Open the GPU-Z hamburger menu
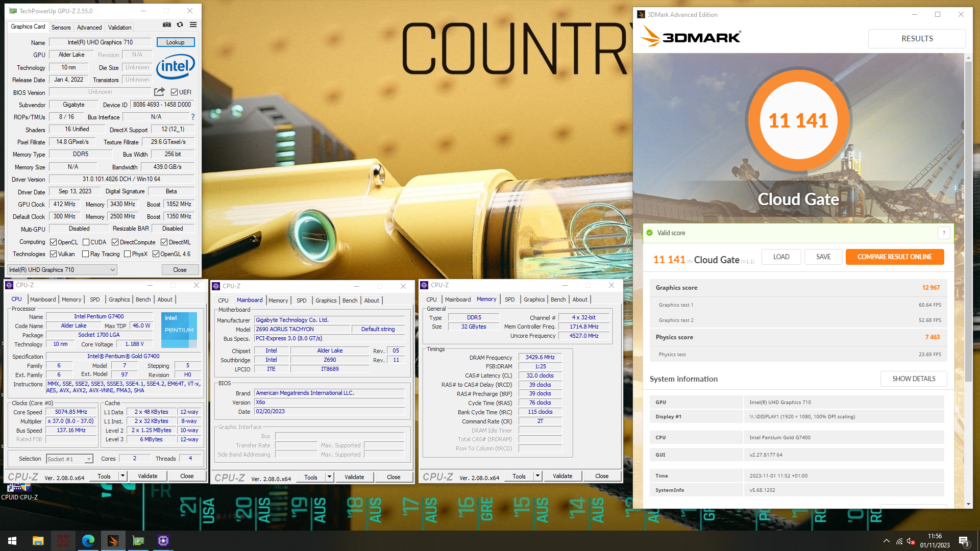 [x=193, y=24]
